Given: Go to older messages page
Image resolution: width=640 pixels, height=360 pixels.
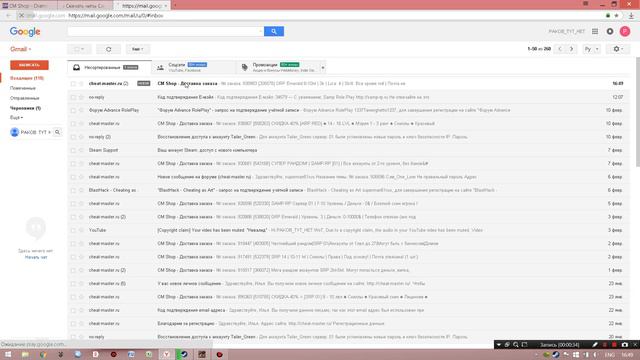Looking at the screenshot, I should tap(571, 49).
